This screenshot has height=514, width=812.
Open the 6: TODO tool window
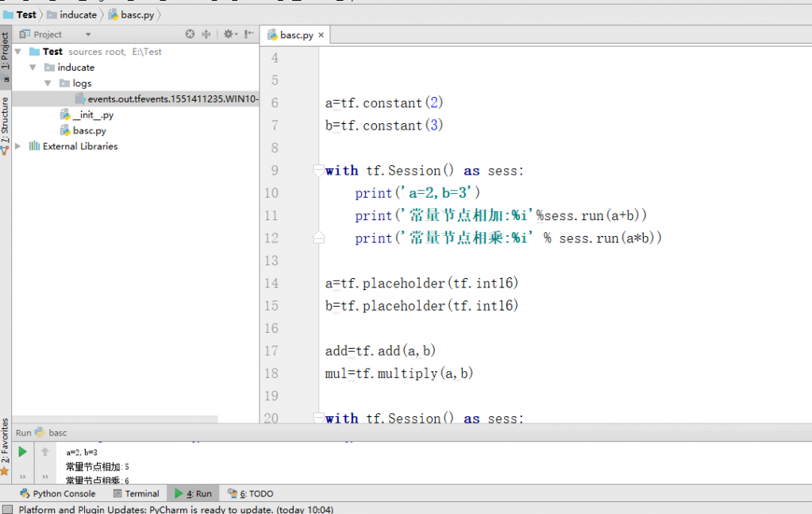coord(251,493)
